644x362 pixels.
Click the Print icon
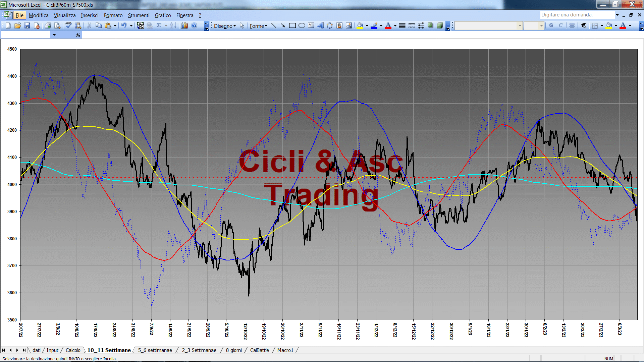tap(48, 25)
